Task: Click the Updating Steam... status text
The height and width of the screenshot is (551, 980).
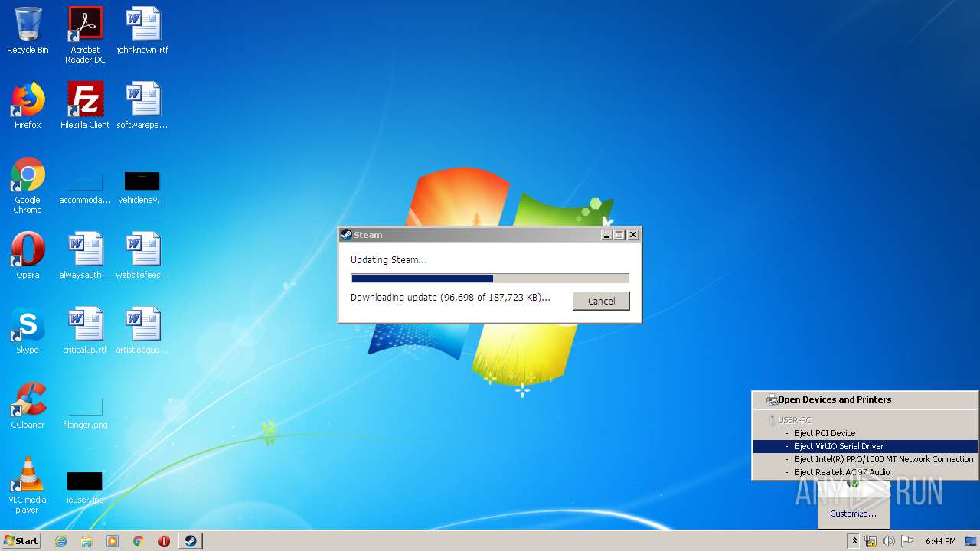Action: tap(389, 259)
